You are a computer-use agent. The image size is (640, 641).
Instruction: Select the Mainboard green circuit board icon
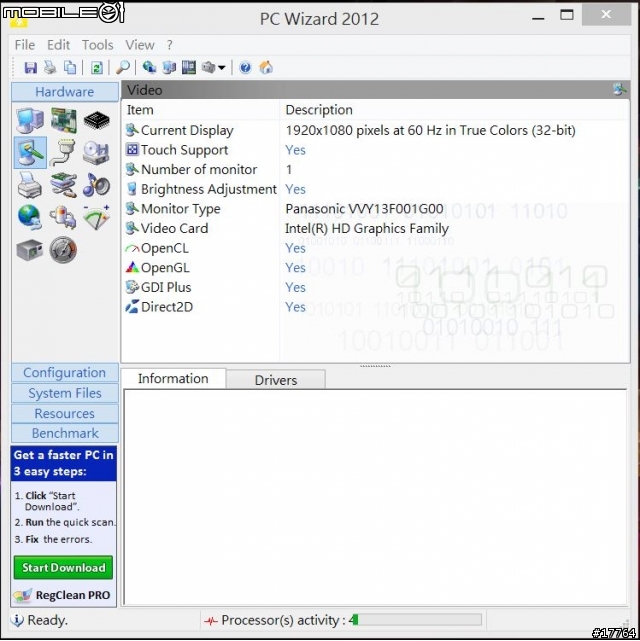[63, 120]
